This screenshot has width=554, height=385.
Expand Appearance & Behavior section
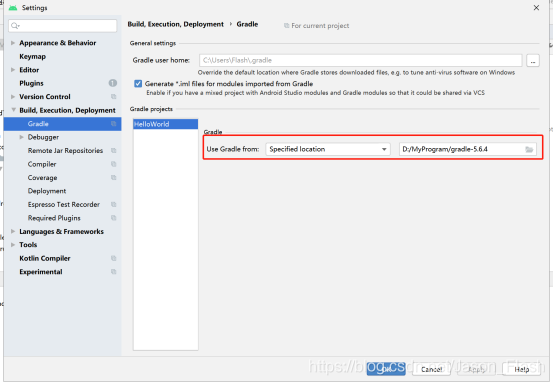tap(13, 43)
